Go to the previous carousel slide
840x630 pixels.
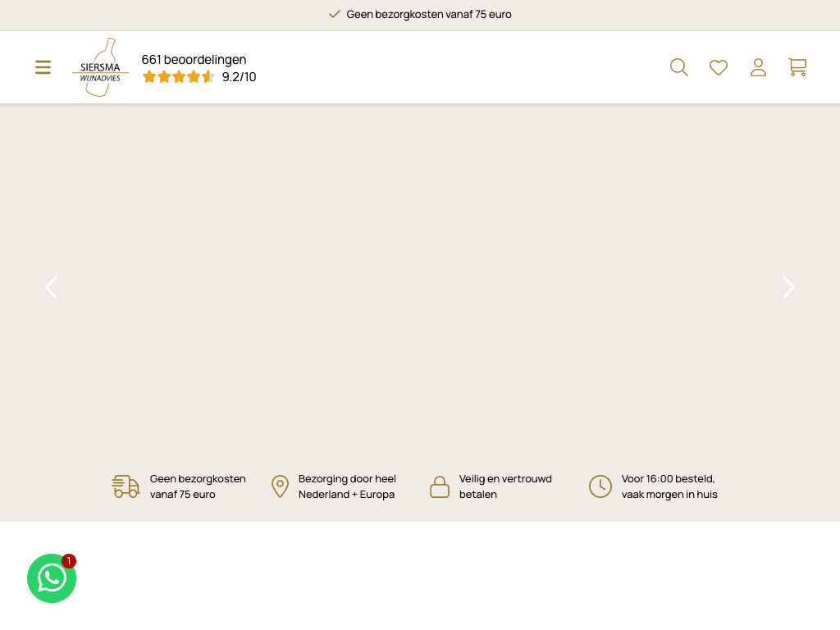click(x=51, y=287)
